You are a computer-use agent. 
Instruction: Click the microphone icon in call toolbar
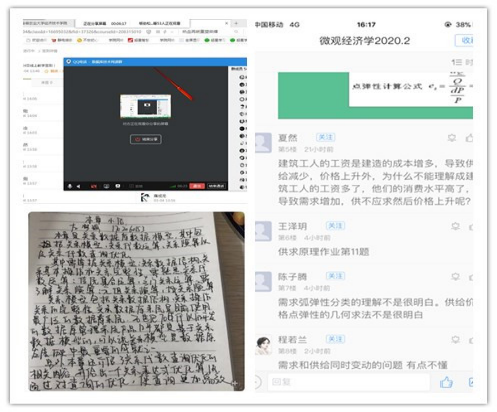70,186
